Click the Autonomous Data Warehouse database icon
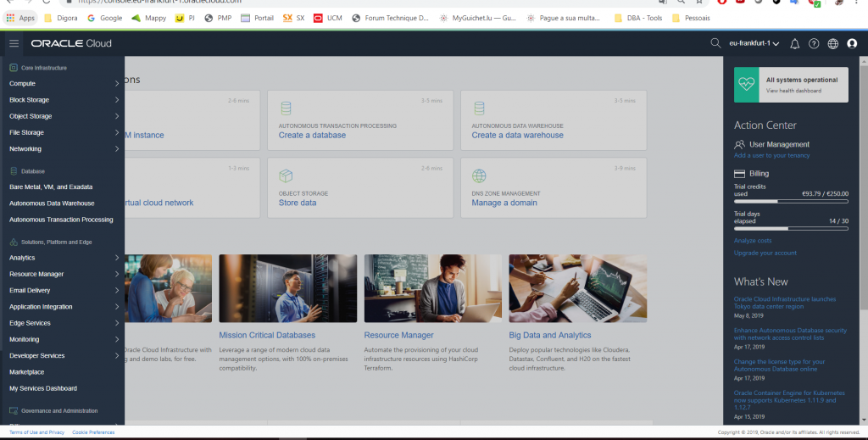This screenshot has height=440, width=868. [479, 108]
